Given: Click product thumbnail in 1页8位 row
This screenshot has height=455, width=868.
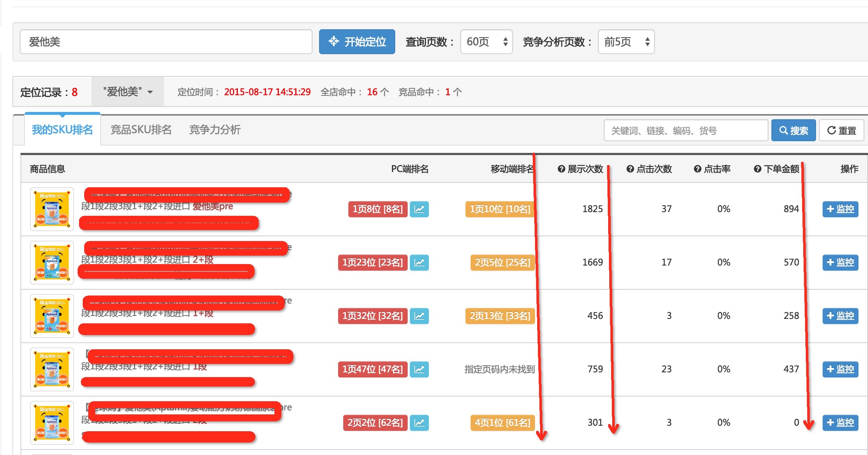Looking at the screenshot, I should (52, 209).
